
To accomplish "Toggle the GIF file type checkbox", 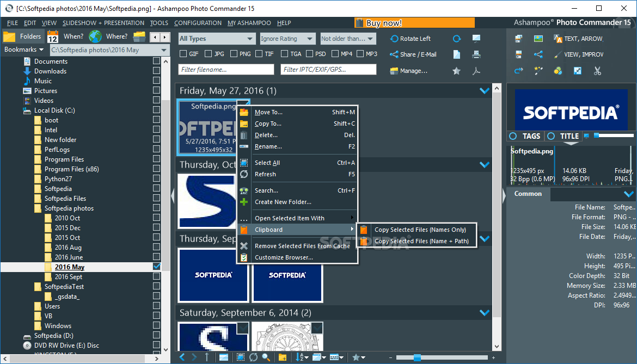I will [183, 54].
